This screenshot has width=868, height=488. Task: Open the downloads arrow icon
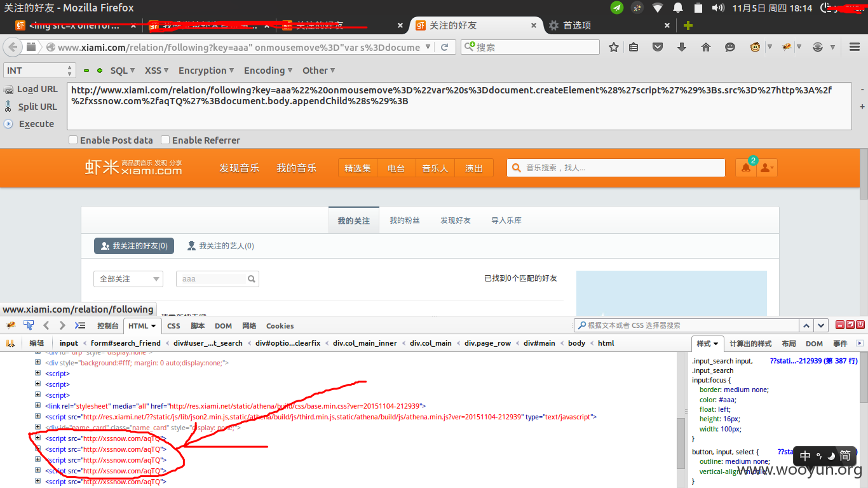(x=682, y=47)
